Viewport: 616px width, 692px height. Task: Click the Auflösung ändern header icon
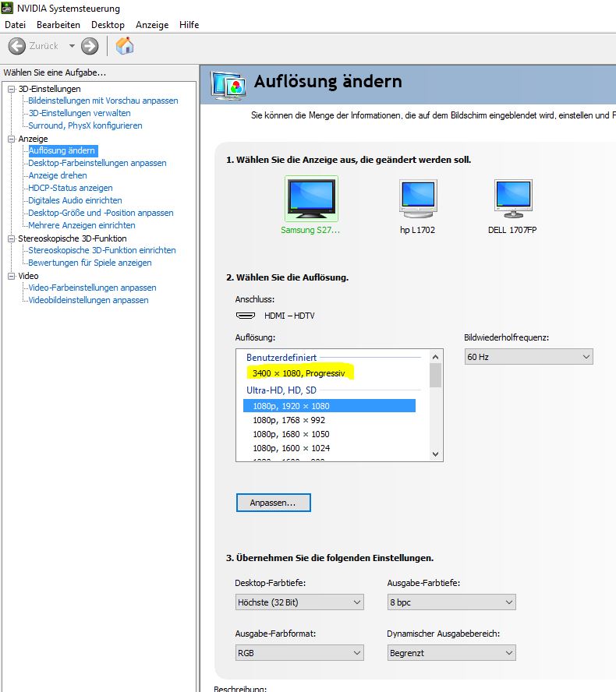[x=228, y=85]
